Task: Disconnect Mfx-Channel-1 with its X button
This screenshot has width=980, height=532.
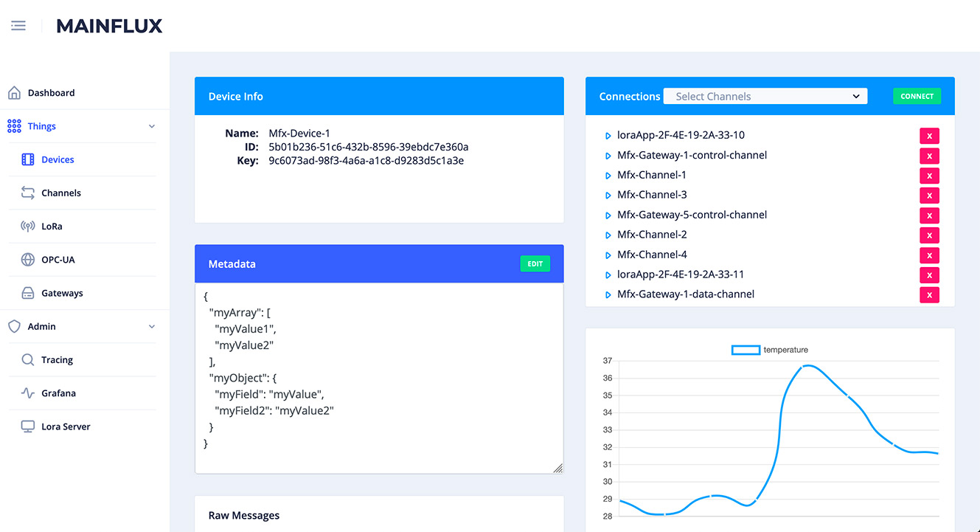Action: coord(929,176)
